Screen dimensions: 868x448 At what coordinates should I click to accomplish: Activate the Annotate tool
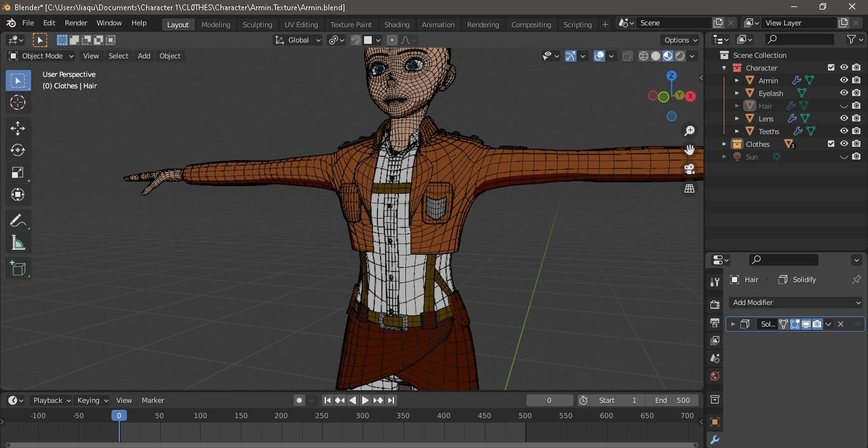18,220
